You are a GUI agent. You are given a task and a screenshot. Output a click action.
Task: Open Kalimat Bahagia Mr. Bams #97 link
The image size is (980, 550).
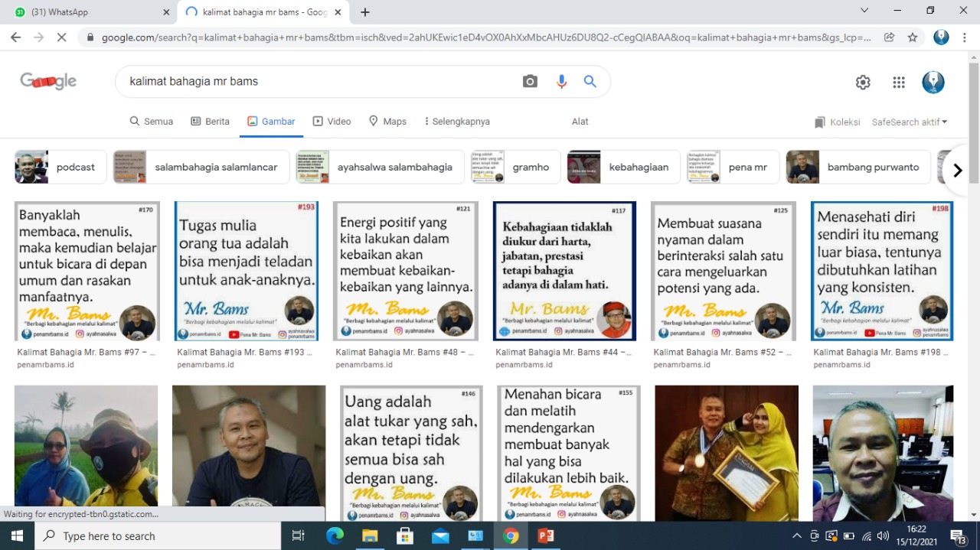tap(86, 353)
